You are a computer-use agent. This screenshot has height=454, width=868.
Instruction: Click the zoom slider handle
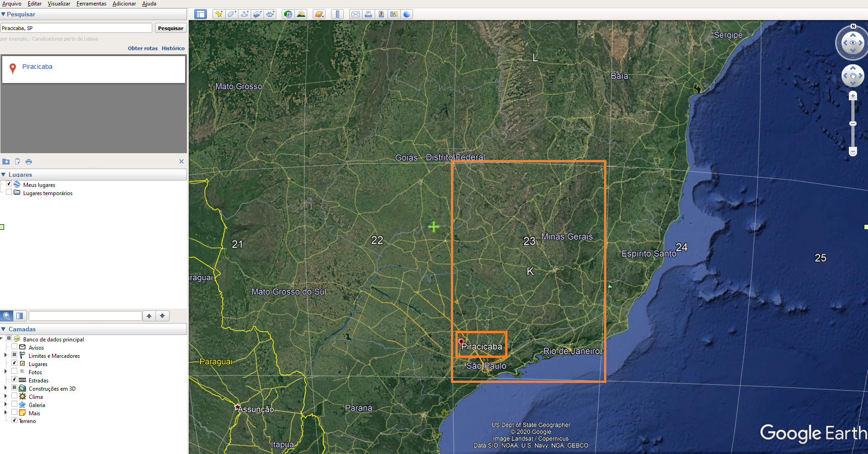(x=852, y=124)
